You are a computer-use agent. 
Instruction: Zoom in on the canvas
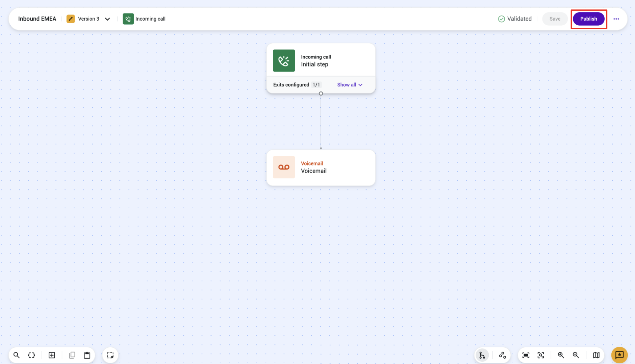click(561, 355)
